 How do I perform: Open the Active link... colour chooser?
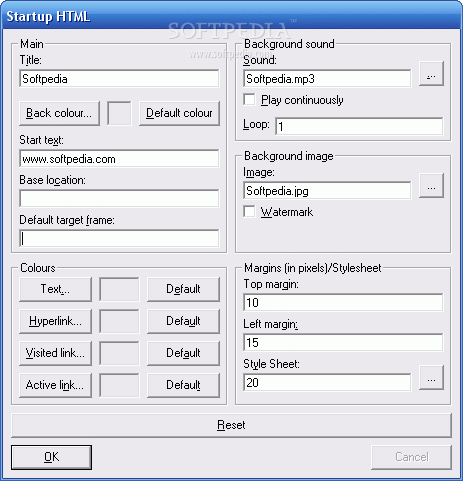coord(55,385)
